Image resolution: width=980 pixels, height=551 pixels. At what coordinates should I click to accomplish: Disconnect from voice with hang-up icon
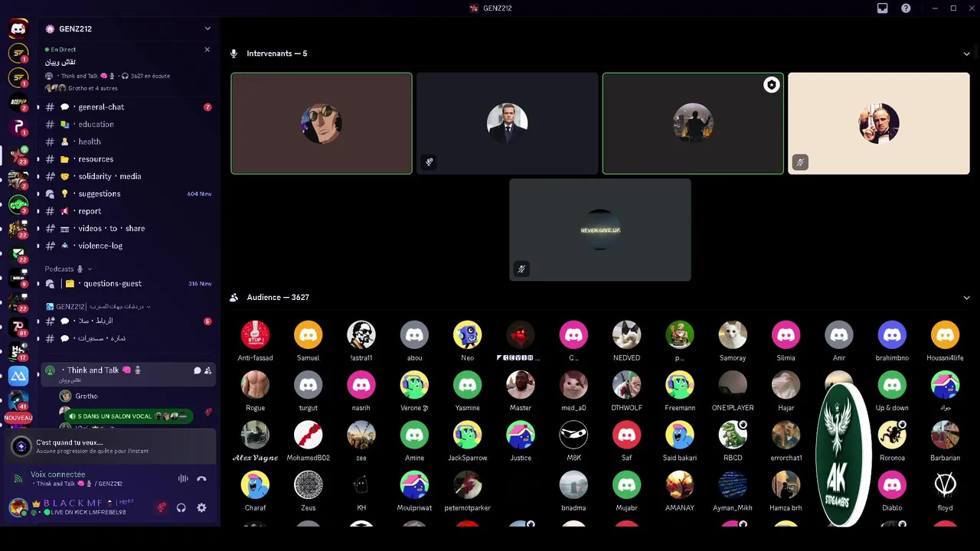click(x=201, y=479)
